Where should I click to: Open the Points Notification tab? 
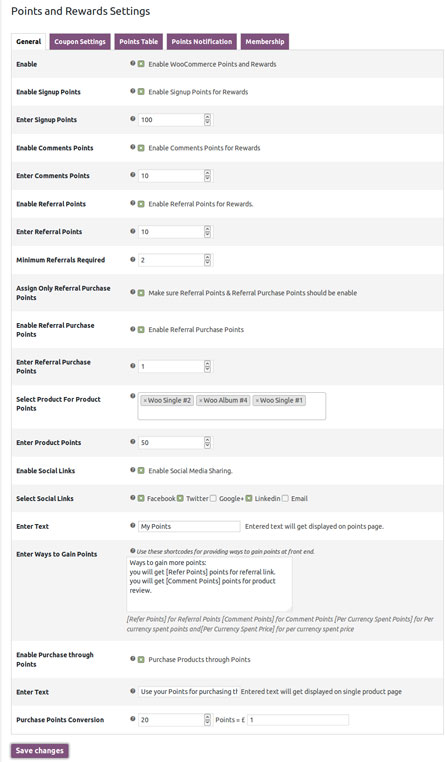tap(202, 41)
